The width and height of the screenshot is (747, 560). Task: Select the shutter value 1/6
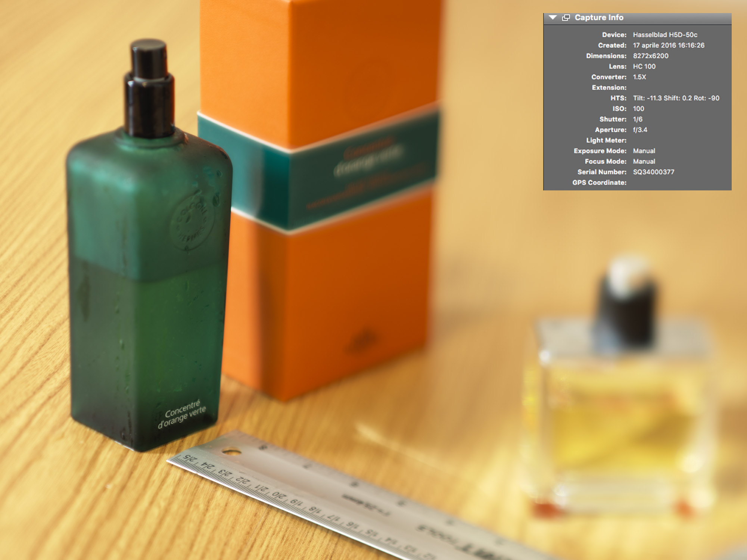pyautogui.click(x=638, y=119)
